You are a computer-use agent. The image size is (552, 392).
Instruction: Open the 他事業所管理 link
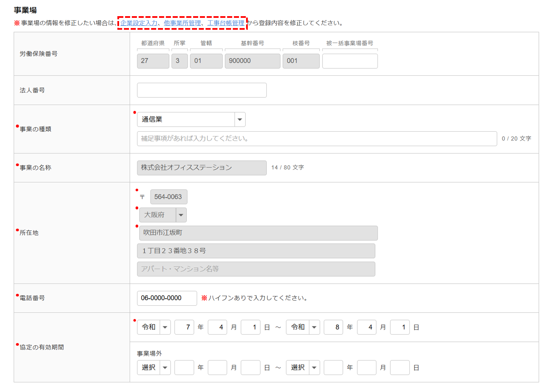[x=182, y=23]
